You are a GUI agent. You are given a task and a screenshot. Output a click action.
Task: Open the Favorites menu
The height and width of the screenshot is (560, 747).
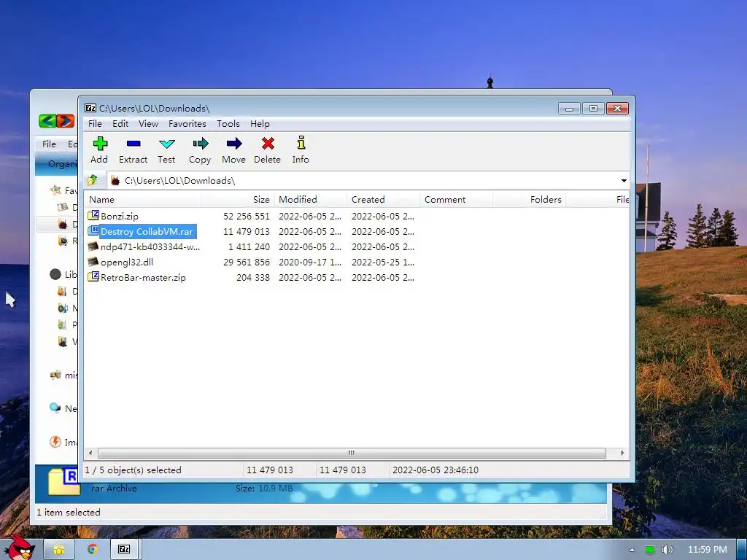point(187,124)
